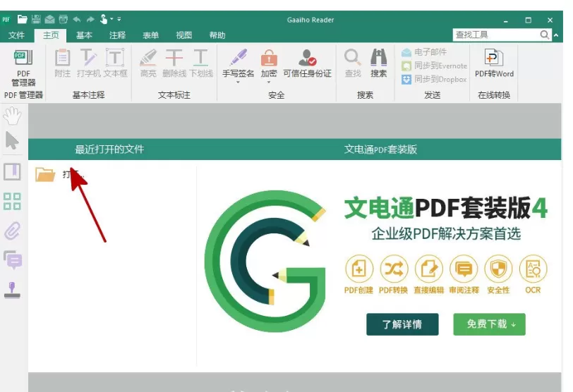Click the stamp icon in sidebar
The height and width of the screenshot is (392, 573).
pos(12,290)
